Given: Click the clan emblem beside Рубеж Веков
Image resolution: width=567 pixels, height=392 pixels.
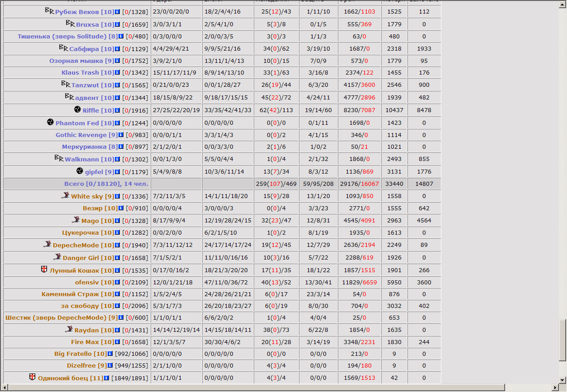Looking at the screenshot, I should click(x=50, y=10).
